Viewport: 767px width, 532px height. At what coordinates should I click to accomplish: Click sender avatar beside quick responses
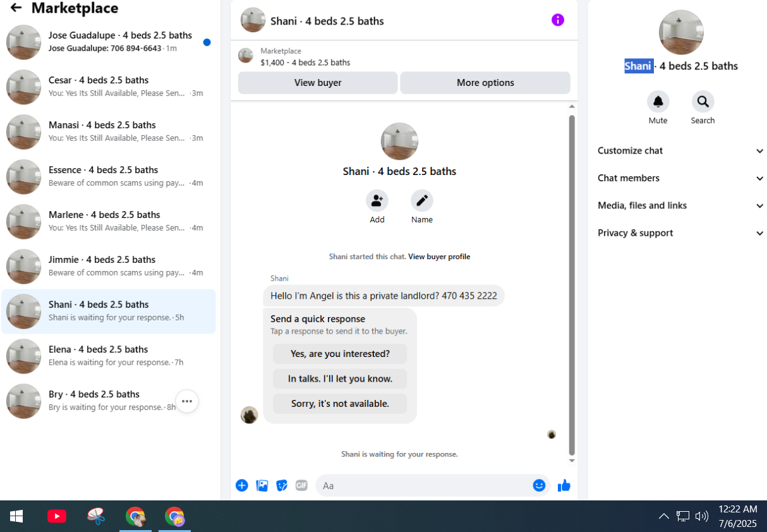pos(250,415)
